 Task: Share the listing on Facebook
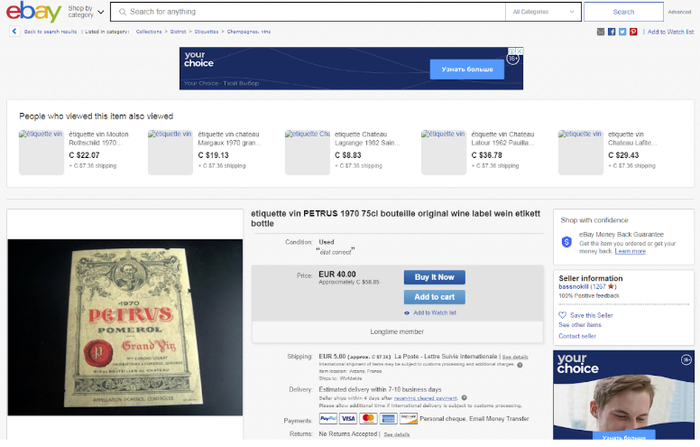pyautogui.click(x=612, y=32)
